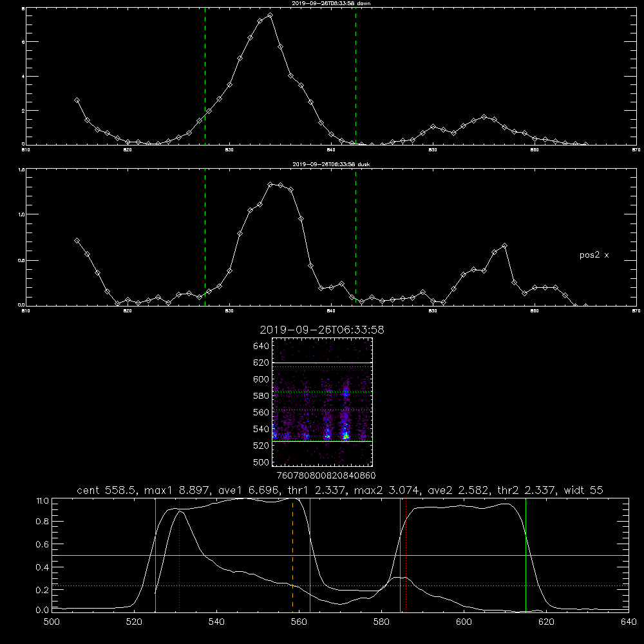Viewport: 644px width, 644px height.
Task: Click the heatmap's x-axis label string 760780800820840860
Action: (x=326, y=475)
